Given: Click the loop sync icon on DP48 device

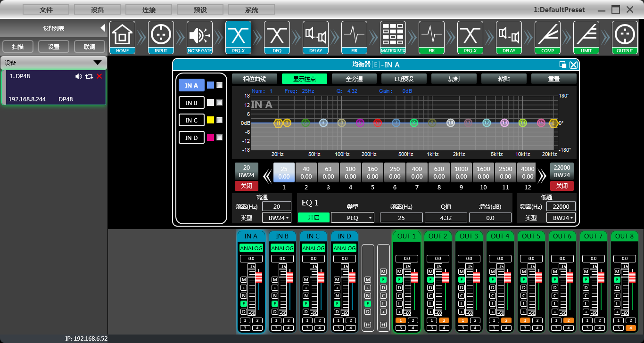Looking at the screenshot, I should 89,76.
